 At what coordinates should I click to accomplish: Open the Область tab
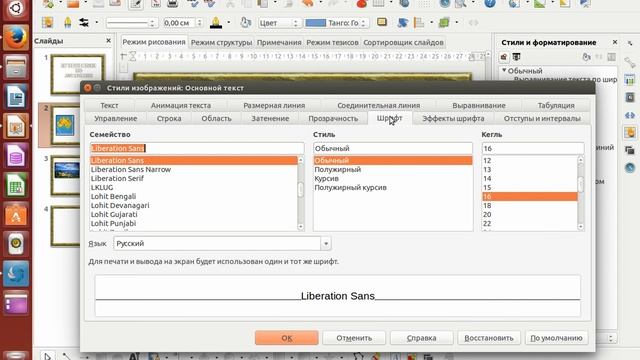(x=216, y=118)
